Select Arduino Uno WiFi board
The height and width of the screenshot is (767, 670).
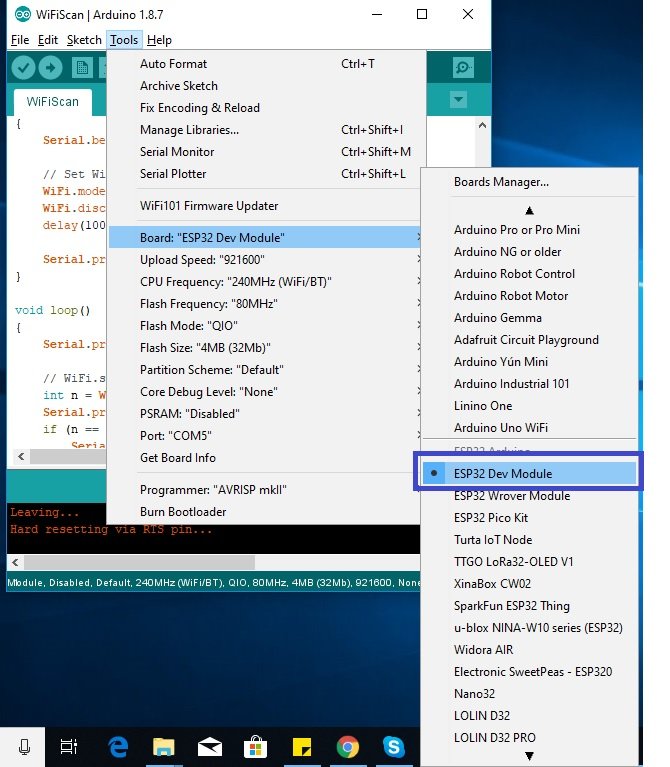(530, 428)
